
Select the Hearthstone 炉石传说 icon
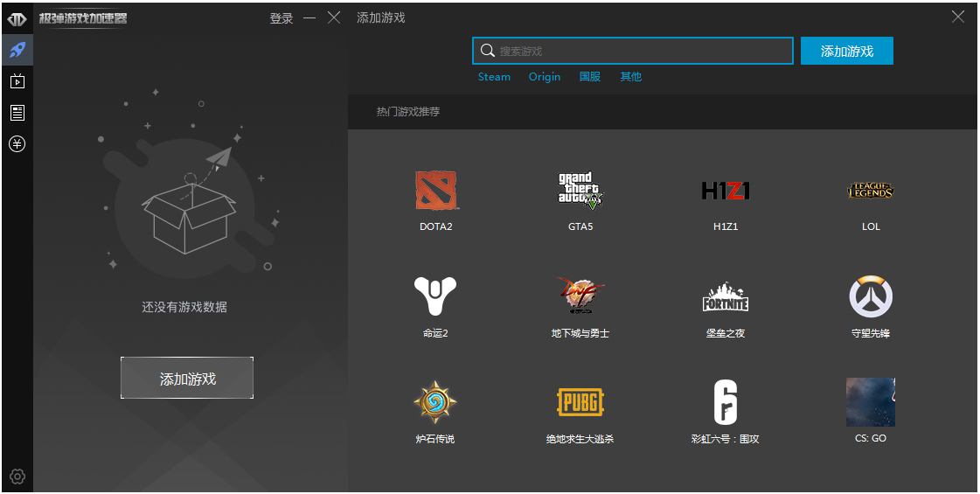pos(435,402)
